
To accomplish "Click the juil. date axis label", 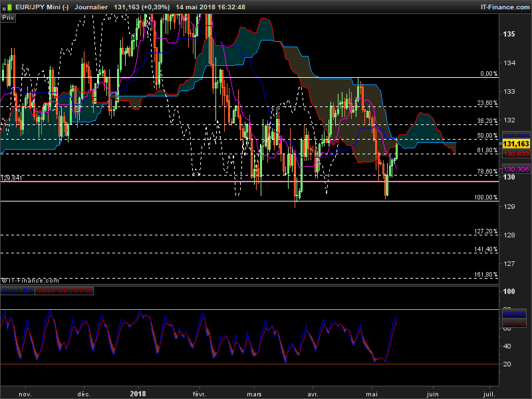I will (489, 394).
